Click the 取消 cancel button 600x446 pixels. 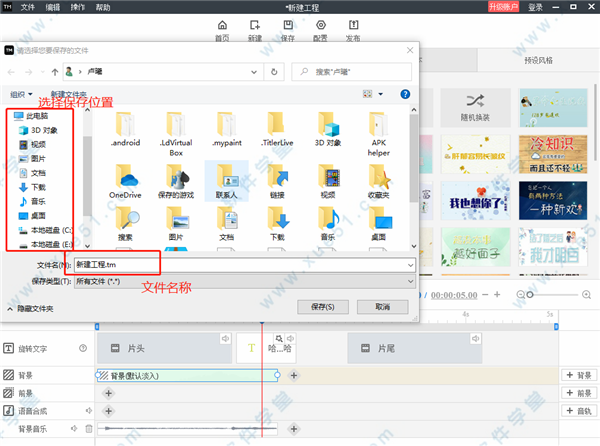[385, 308]
